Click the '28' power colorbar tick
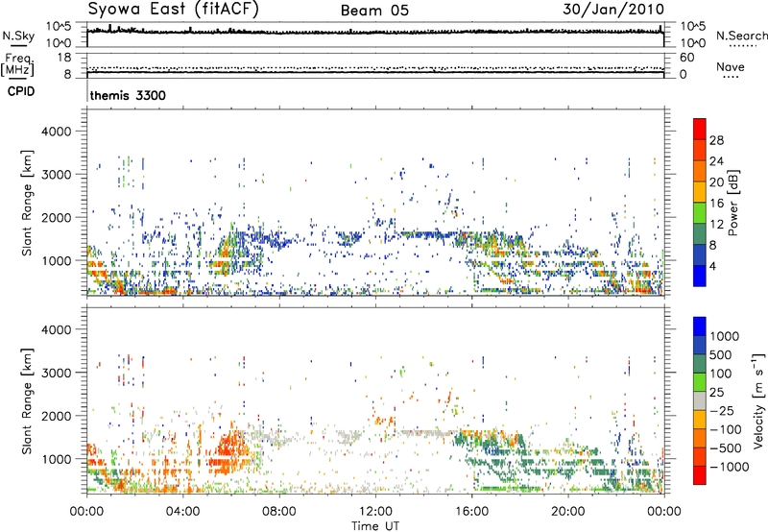Viewport: 768px width, 532px height. 716,140
